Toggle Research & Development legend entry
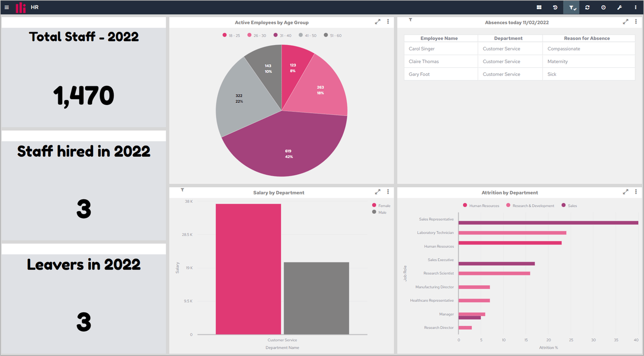Viewport: 644px width, 356px height. 530,206
